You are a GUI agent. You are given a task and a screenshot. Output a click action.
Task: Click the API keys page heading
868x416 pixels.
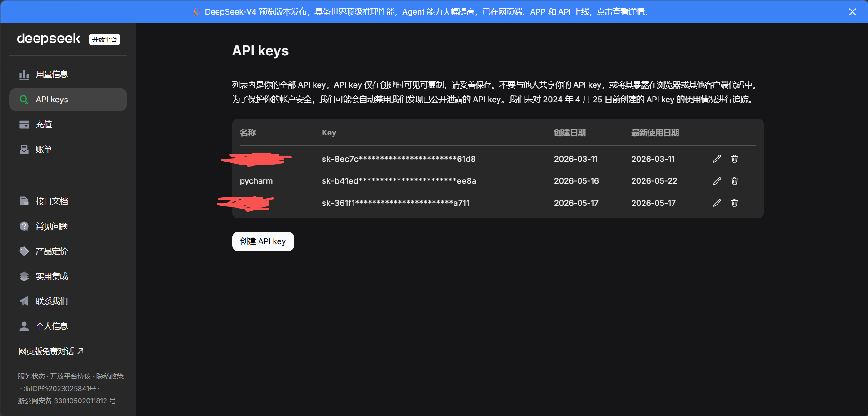tap(260, 51)
